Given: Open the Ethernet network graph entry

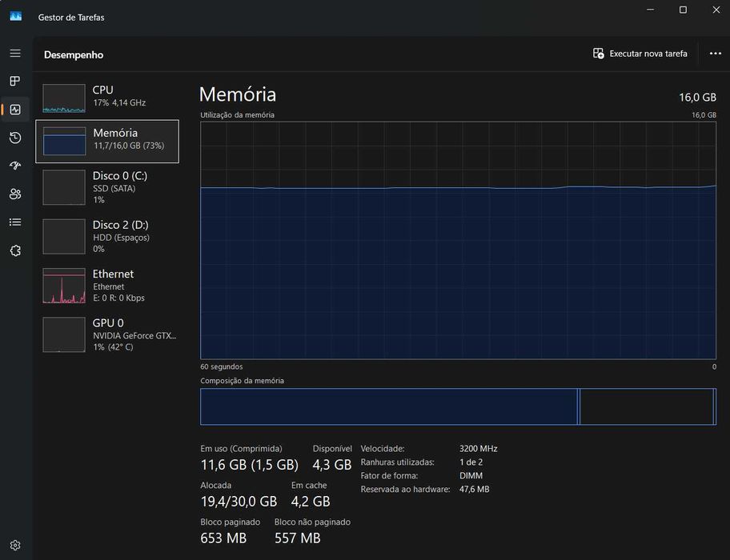Looking at the screenshot, I should (x=107, y=286).
